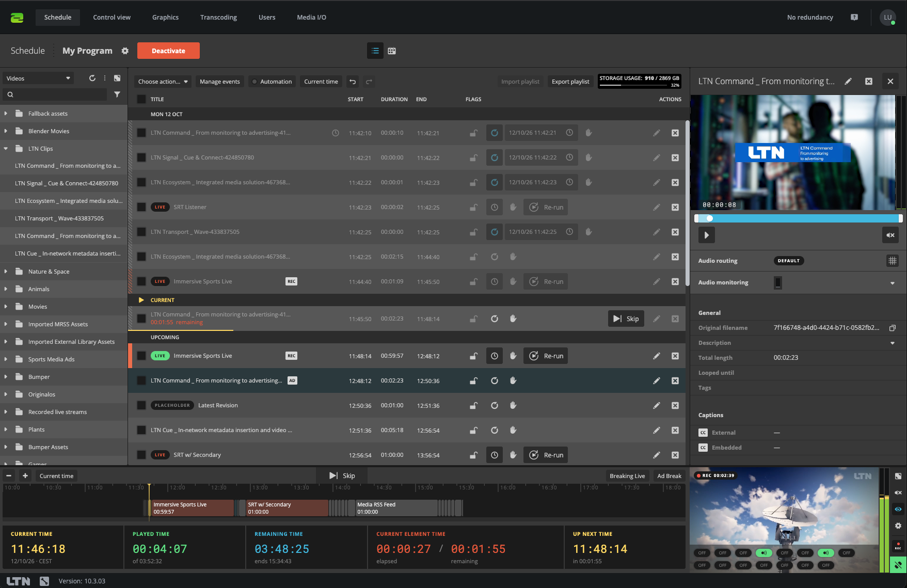The width and height of the screenshot is (907, 588).
Task: Click the asset search field
Action: (x=55, y=94)
